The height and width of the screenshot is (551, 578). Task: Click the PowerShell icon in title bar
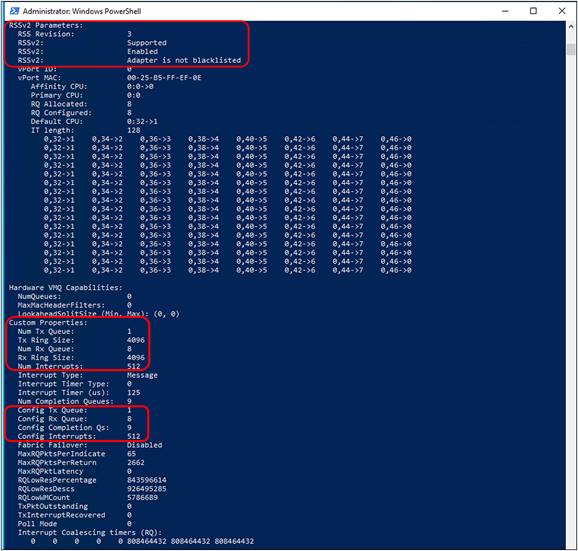(x=14, y=11)
